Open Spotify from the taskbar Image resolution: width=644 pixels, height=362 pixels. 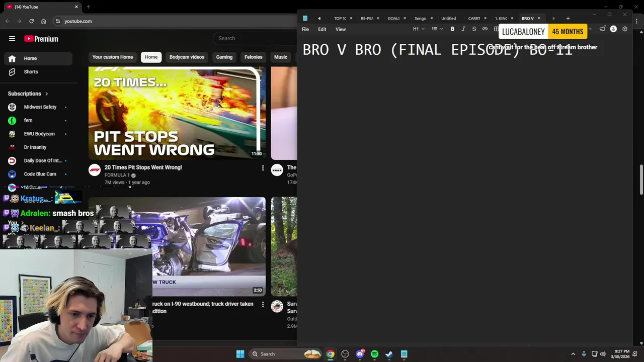coord(374,354)
